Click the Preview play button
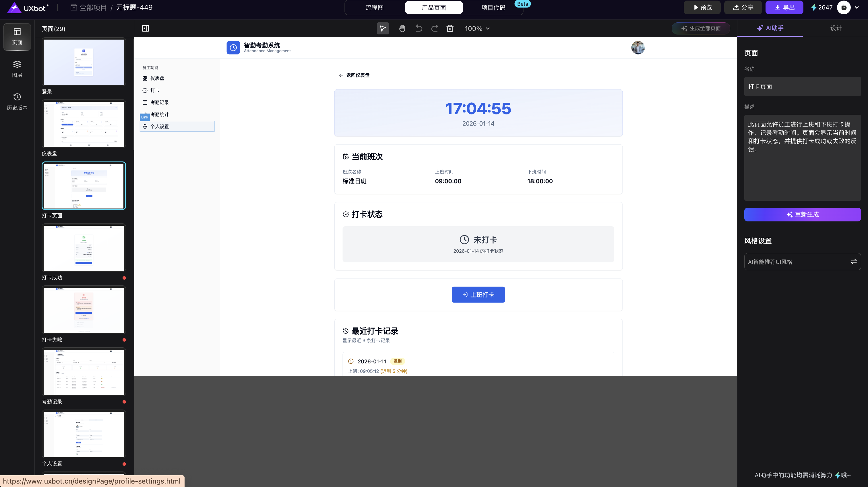 pos(702,7)
